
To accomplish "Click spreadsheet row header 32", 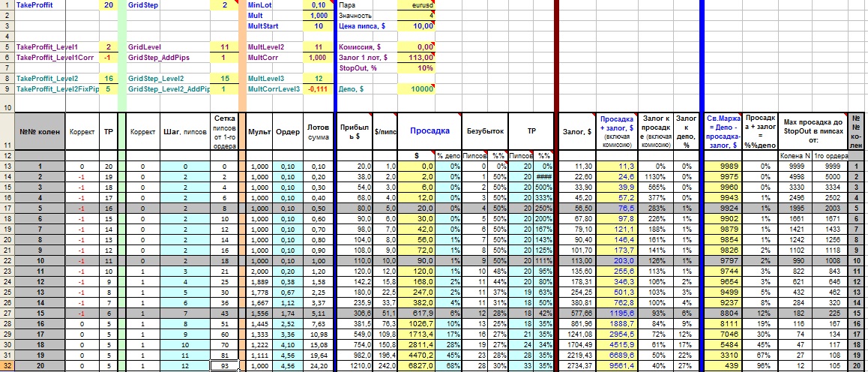I will pyautogui.click(x=7, y=367).
